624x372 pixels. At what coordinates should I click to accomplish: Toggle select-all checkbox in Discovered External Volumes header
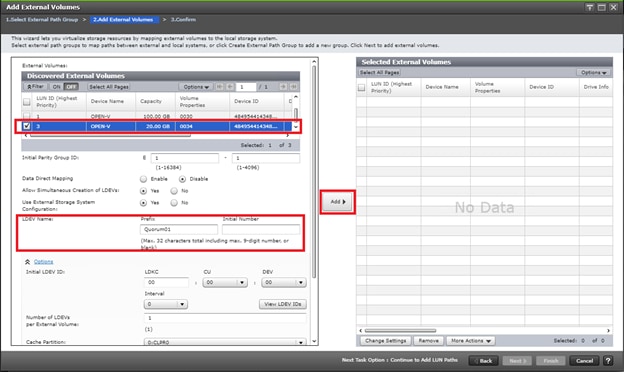27,102
